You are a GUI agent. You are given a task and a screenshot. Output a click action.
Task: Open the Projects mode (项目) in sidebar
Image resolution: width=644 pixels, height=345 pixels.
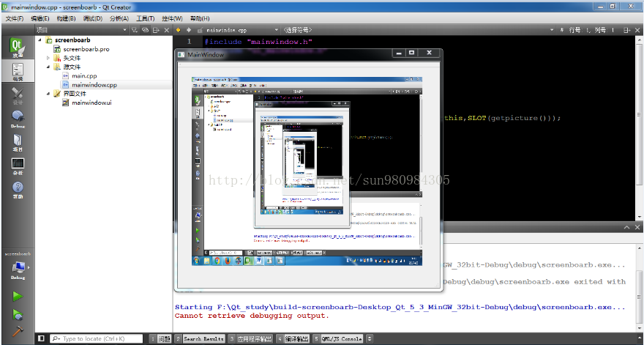tap(18, 142)
